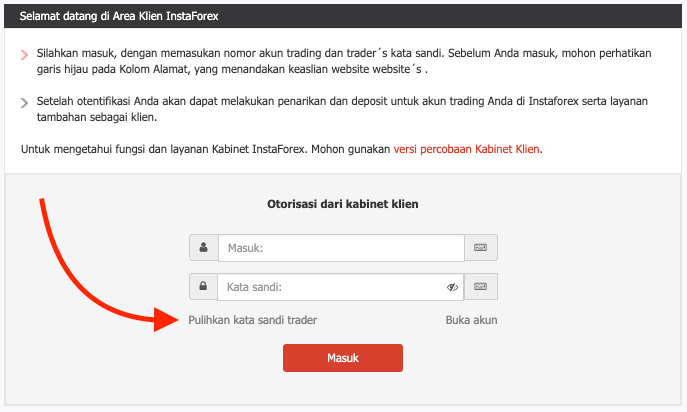
Task: Follow the Buka akun link
Action: pyautogui.click(x=471, y=320)
